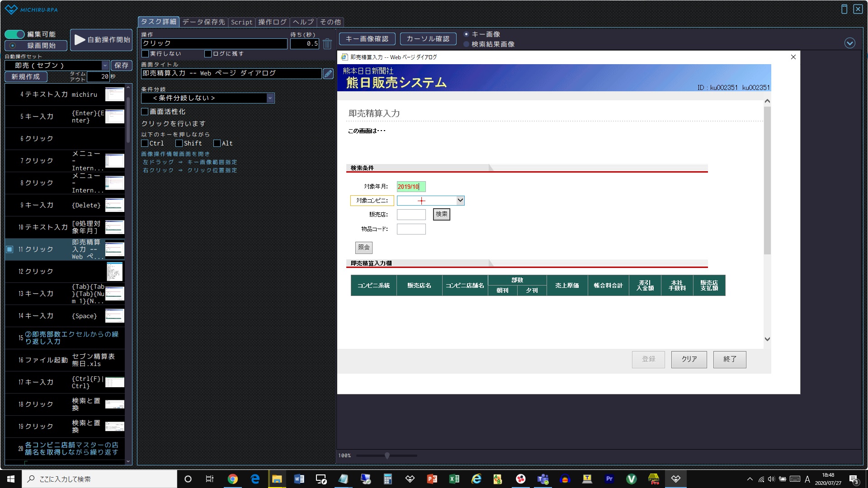The width and height of the screenshot is (868, 488).
Task: Click the clipboard icon in the title bar
Action: click(x=844, y=9)
